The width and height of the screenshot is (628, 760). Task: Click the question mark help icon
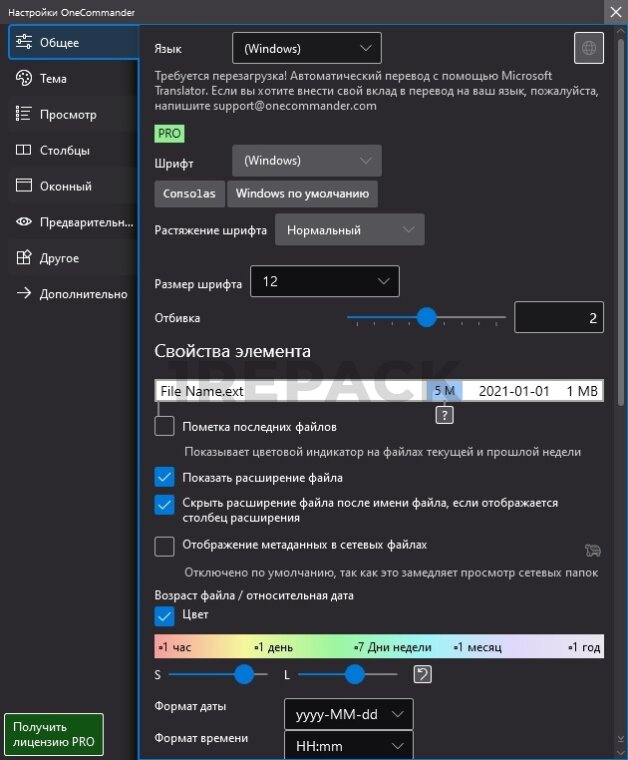pos(445,415)
